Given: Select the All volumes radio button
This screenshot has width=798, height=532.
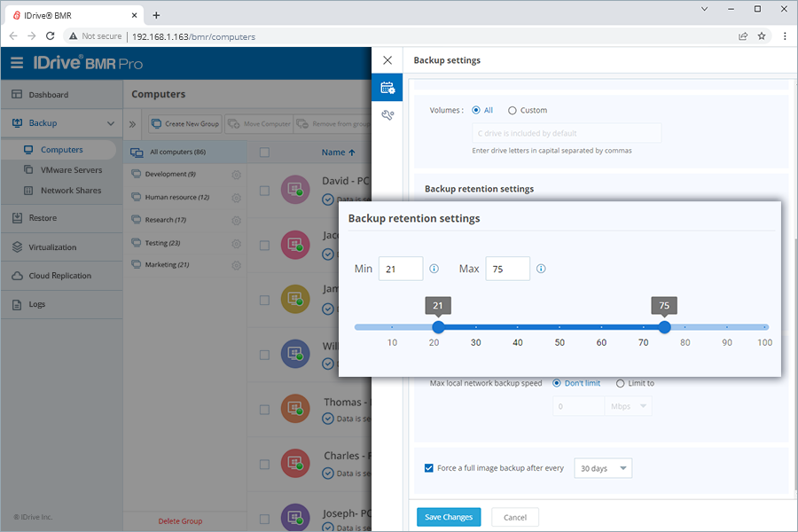Looking at the screenshot, I should [476, 110].
